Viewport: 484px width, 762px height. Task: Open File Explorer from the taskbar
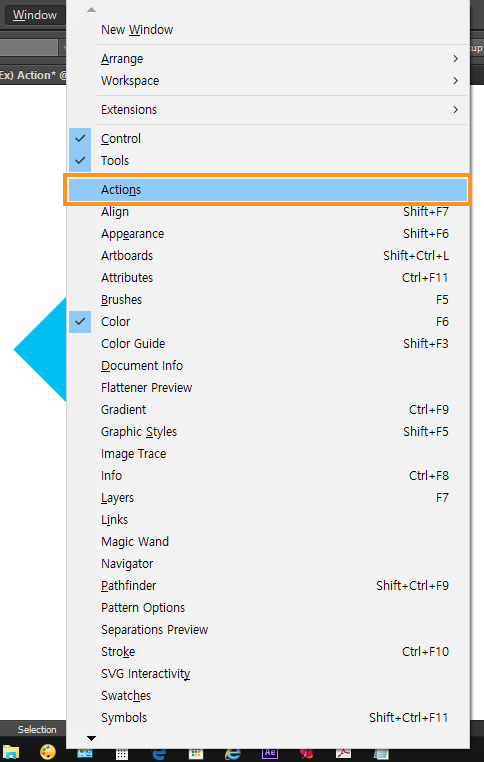11,752
